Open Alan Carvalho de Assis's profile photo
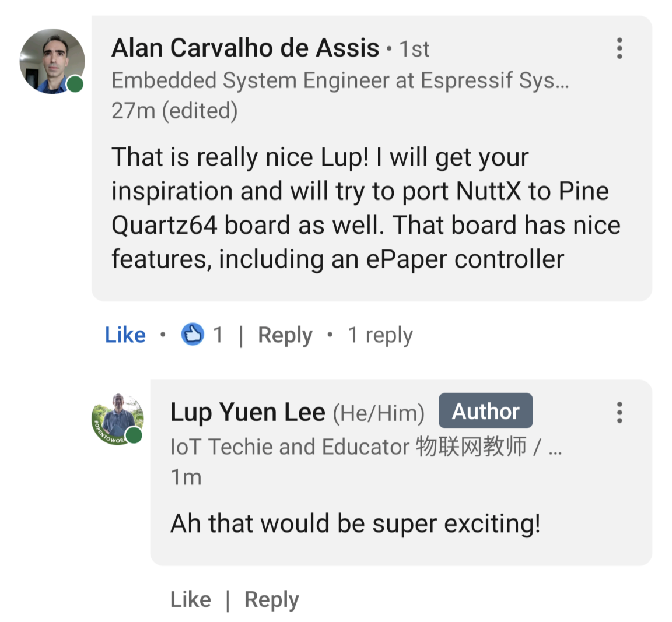This screenshot has height=622, width=672. click(52, 61)
